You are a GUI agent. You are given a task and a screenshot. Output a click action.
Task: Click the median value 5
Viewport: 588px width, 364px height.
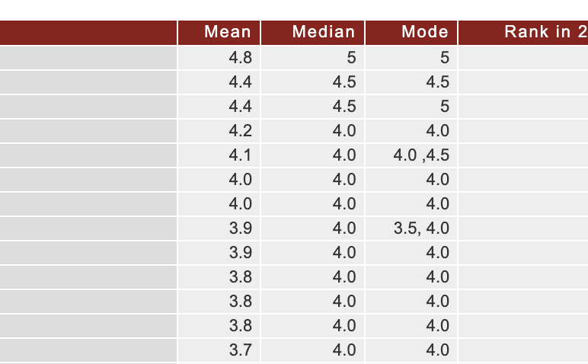click(350, 58)
